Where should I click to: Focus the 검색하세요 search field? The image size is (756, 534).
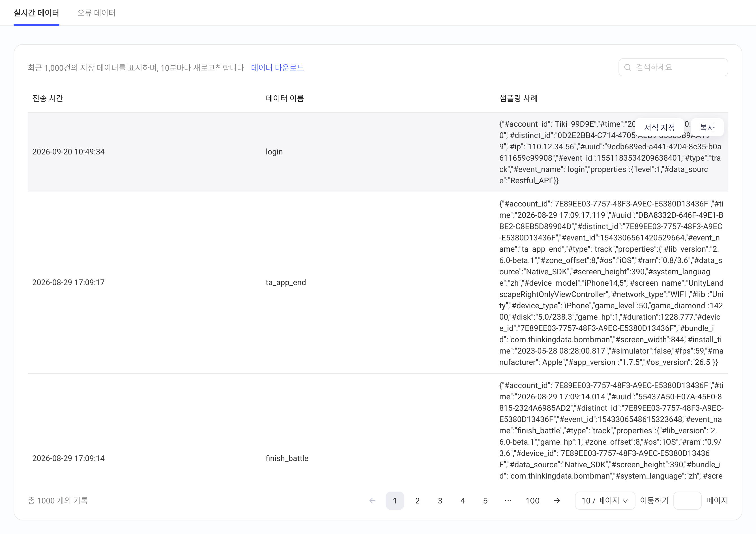(x=673, y=68)
